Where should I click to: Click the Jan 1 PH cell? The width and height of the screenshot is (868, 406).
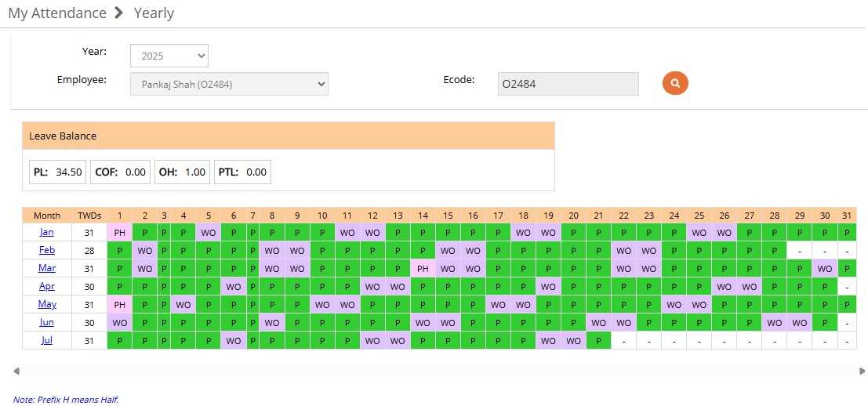pos(120,232)
